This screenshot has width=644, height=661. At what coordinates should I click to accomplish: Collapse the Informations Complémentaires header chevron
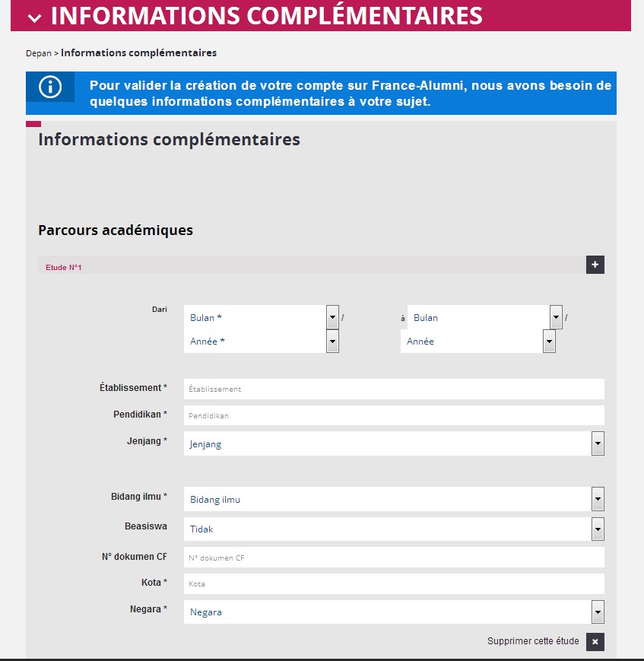(x=34, y=17)
